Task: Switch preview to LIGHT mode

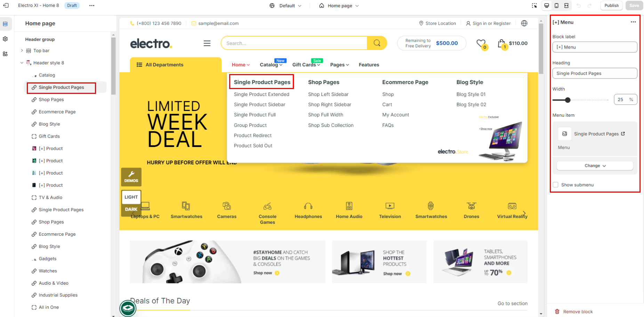Action: click(x=131, y=197)
